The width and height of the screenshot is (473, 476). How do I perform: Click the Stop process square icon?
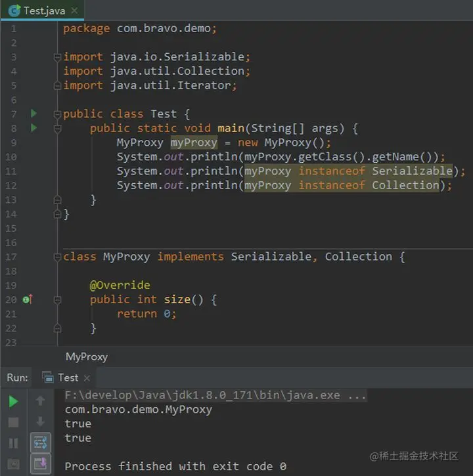tap(13, 422)
